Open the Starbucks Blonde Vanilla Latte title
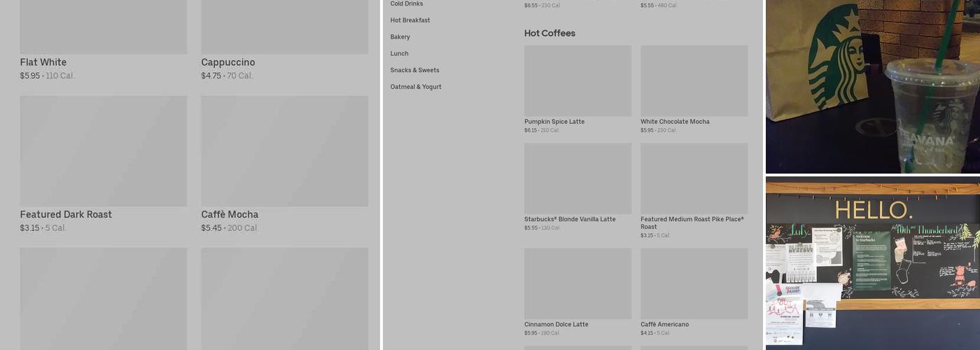 570,219
